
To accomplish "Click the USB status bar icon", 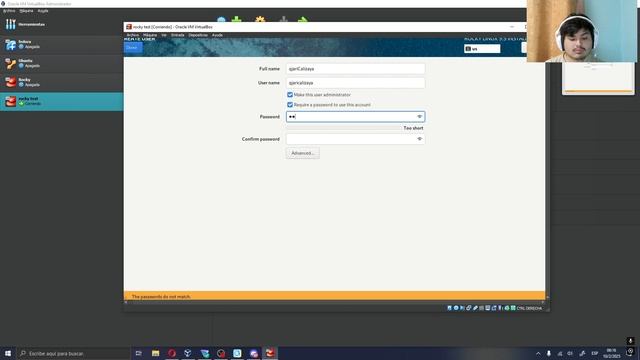I will click(475, 308).
